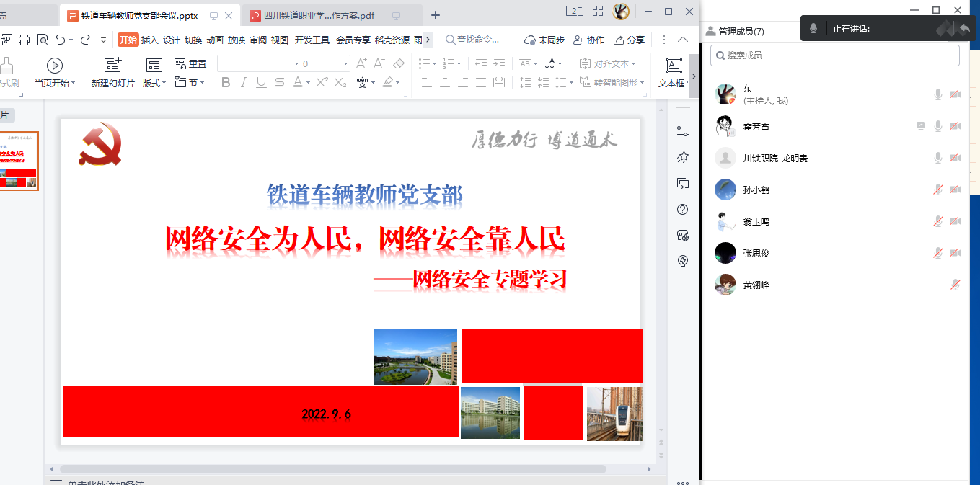Click the 协作 (Collaborate) icon

588,40
